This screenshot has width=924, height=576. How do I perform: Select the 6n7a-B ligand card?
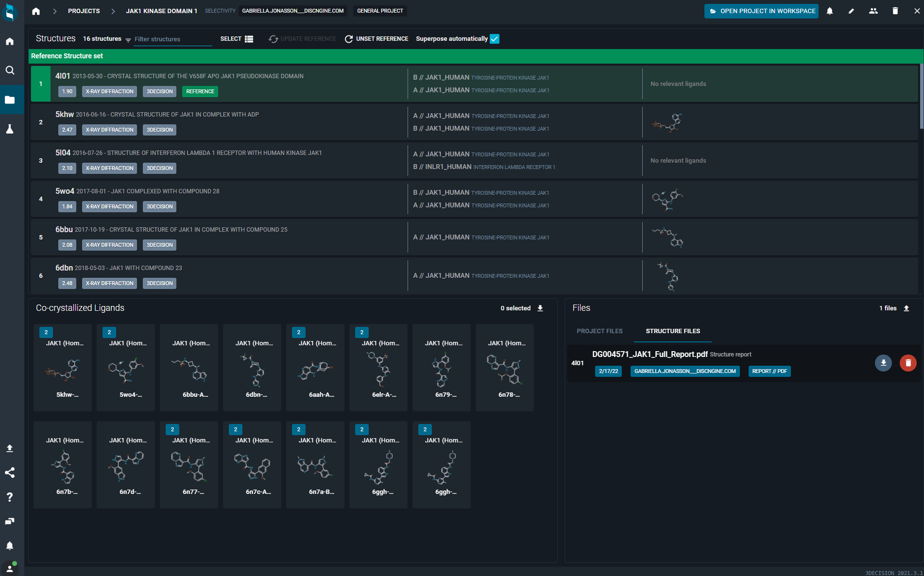[x=315, y=465]
